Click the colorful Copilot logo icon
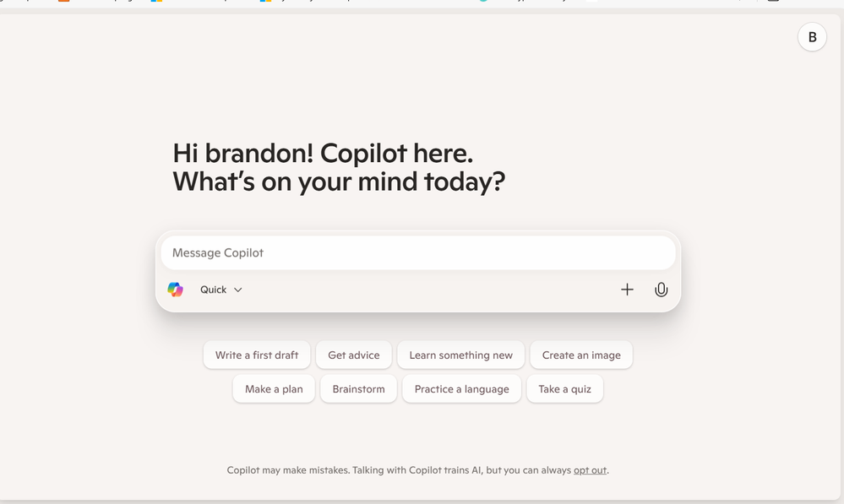 click(x=176, y=290)
